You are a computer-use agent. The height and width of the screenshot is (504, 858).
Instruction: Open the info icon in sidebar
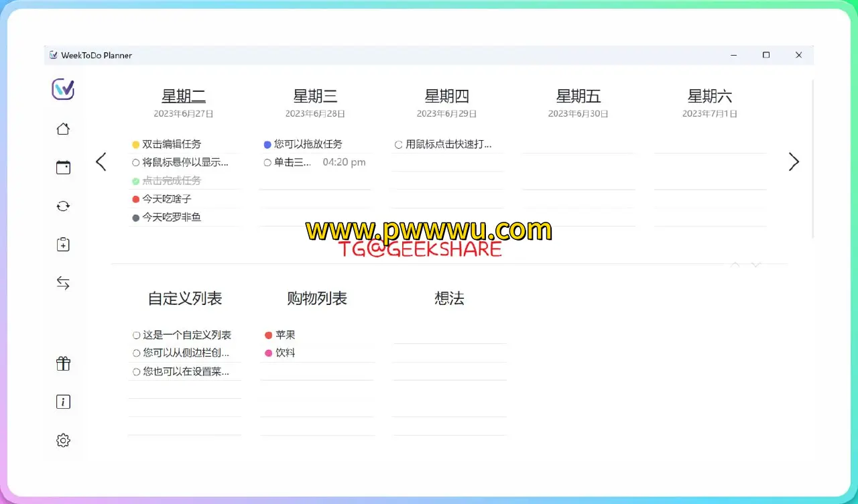(x=63, y=402)
